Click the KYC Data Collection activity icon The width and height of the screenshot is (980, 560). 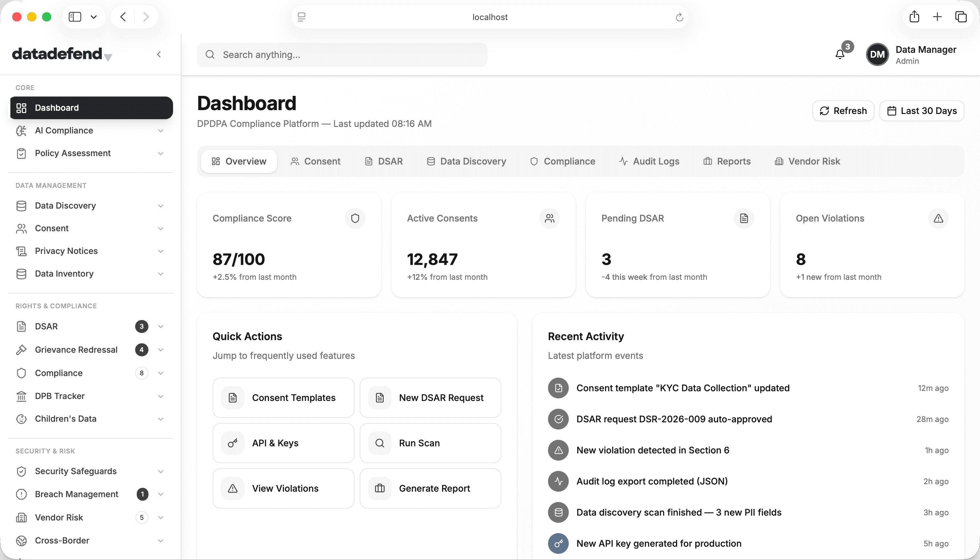(x=558, y=388)
